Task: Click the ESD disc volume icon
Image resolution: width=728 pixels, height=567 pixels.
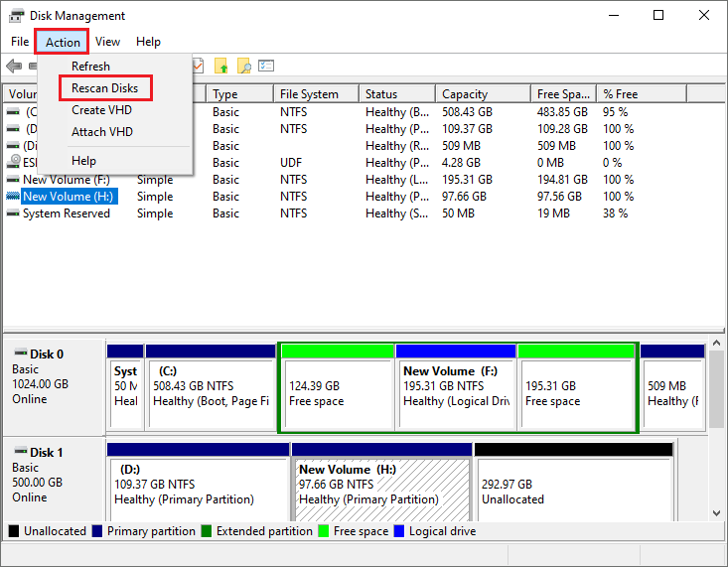Action: point(14,162)
